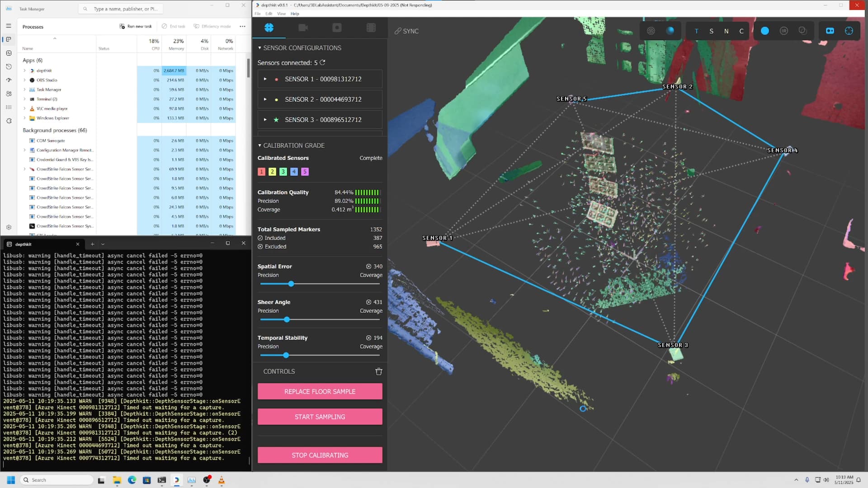Select the calibration crosshair tab icon
Viewport: 868px width, 488px height.
point(269,28)
